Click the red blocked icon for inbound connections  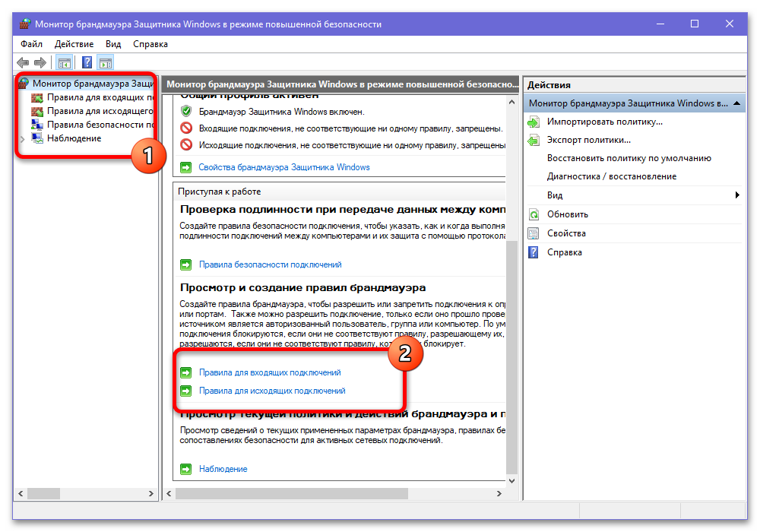click(x=186, y=128)
